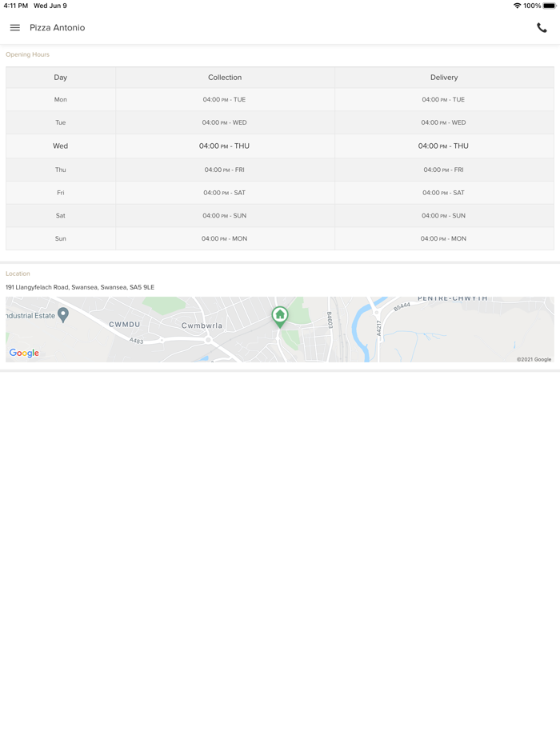Tap the Wi-Fi status icon
Image resolution: width=560 pixels, height=747 pixels.
[517, 6]
